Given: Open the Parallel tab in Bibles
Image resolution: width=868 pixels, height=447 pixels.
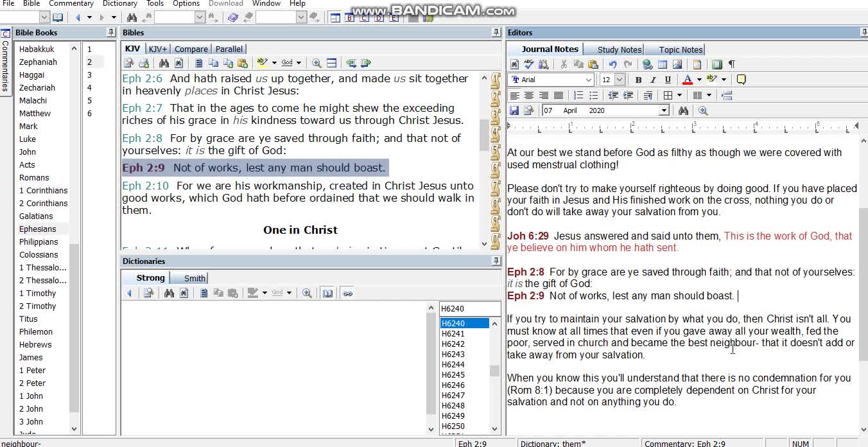Looking at the screenshot, I should tap(229, 49).
